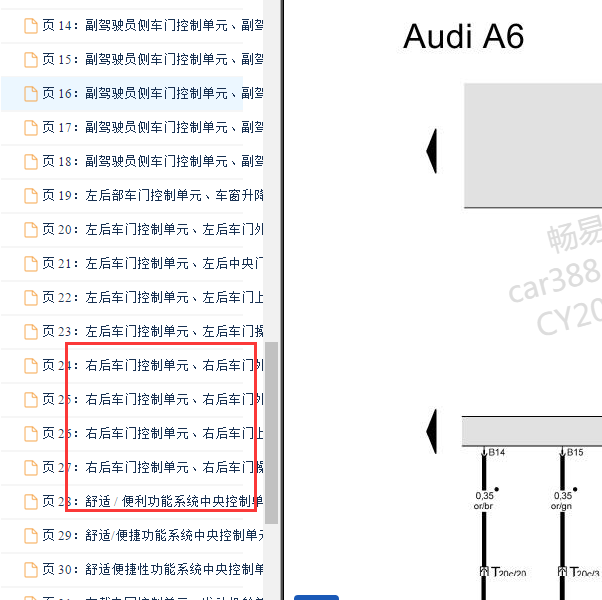Image resolution: width=602 pixels, height=600 pixels.
Task: Click the document icon of page 20
Action: click(x=31, y=230)
